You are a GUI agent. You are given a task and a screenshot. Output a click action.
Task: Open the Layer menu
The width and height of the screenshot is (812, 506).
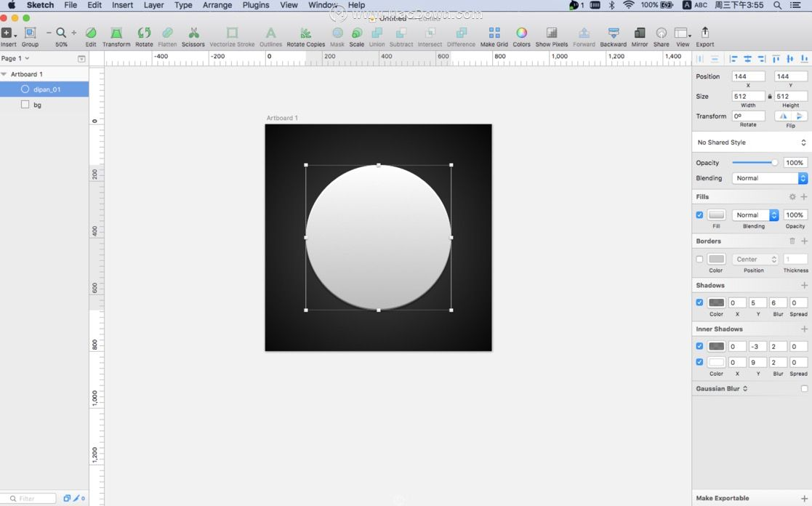(153, 5)
